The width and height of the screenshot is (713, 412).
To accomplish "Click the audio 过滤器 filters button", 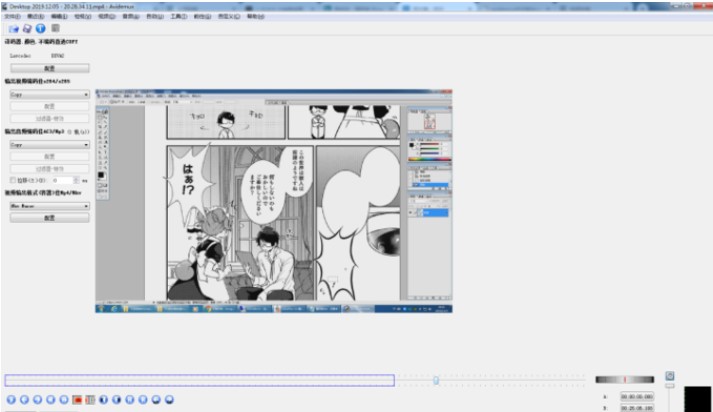I will coord(50,169).
